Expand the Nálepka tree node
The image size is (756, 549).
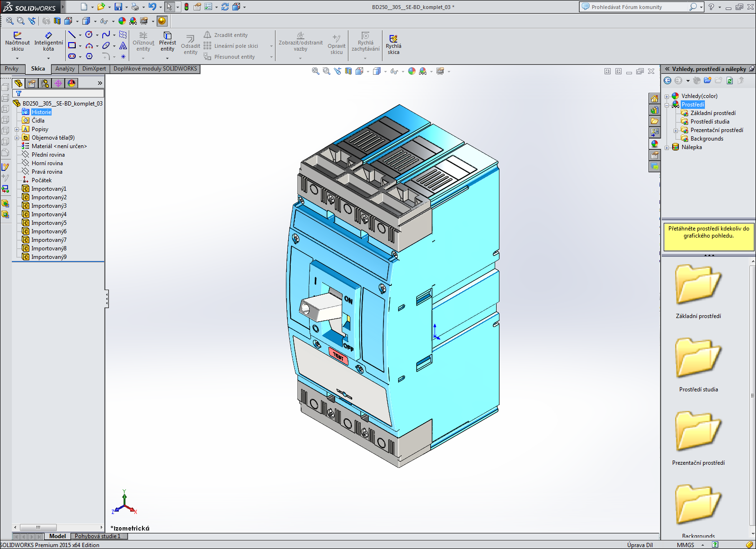tap(667, 147)
